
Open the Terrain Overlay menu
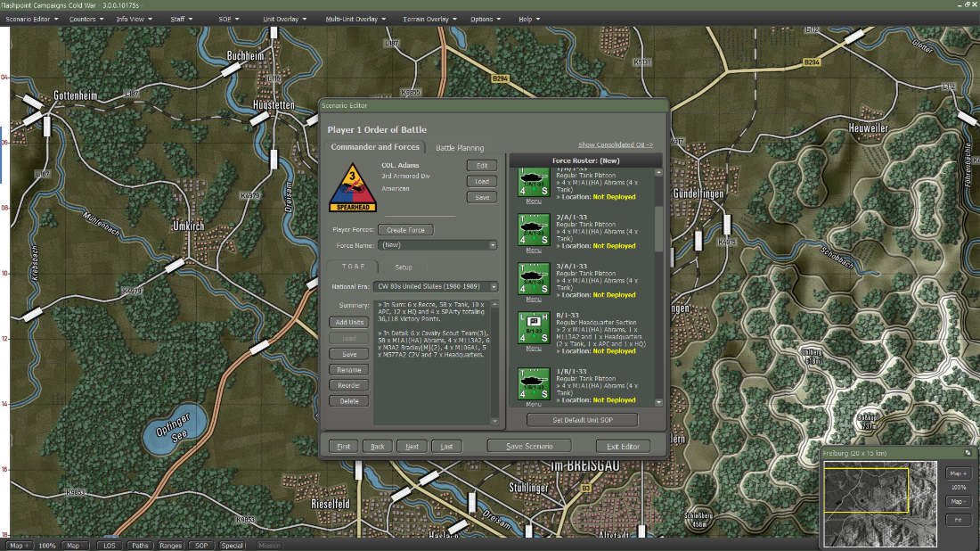[429, 19]
